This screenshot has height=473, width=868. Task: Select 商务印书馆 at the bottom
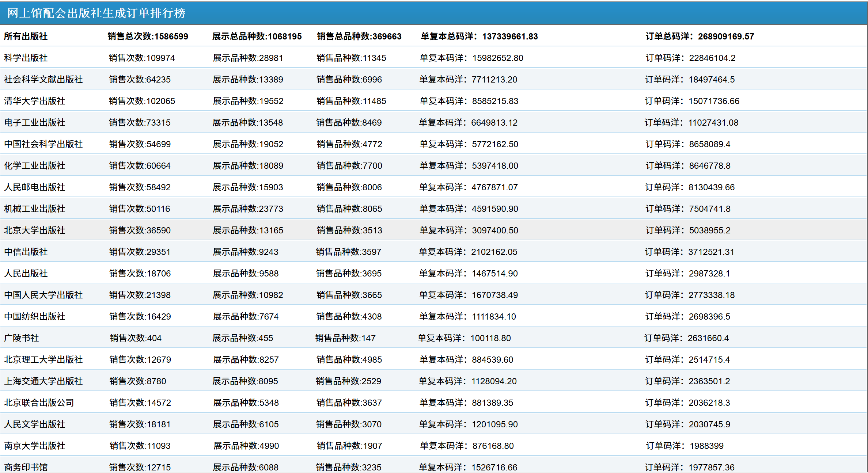coord(26,467)
